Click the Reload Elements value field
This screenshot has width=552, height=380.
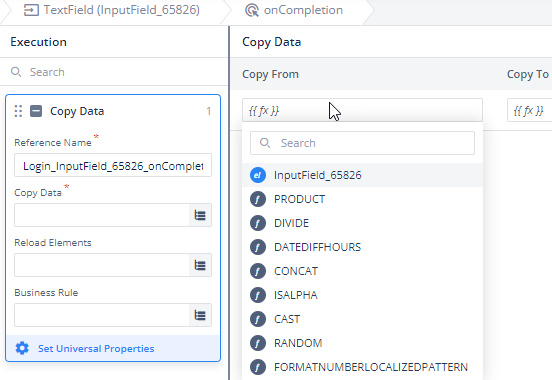click(x=102, y=265)
